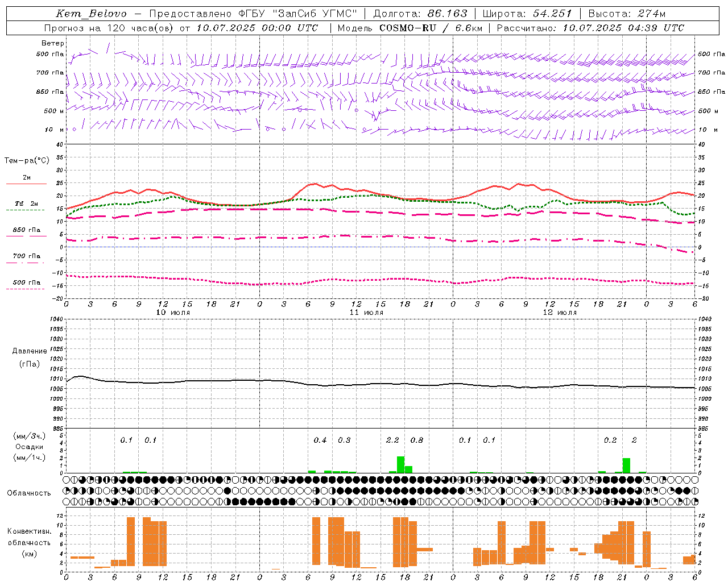Click the tallest green bar on 11 июля
The image size is (728, 582).
coord(400,464)
